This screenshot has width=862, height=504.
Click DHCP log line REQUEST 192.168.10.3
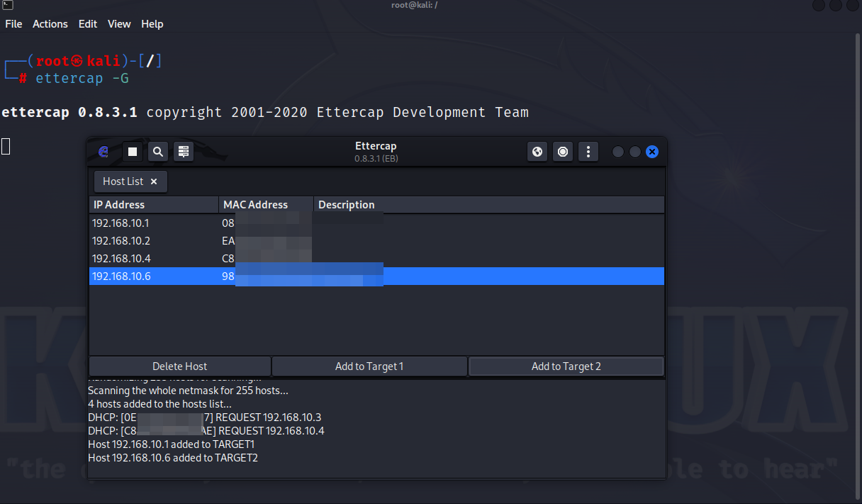pos(204,418)
